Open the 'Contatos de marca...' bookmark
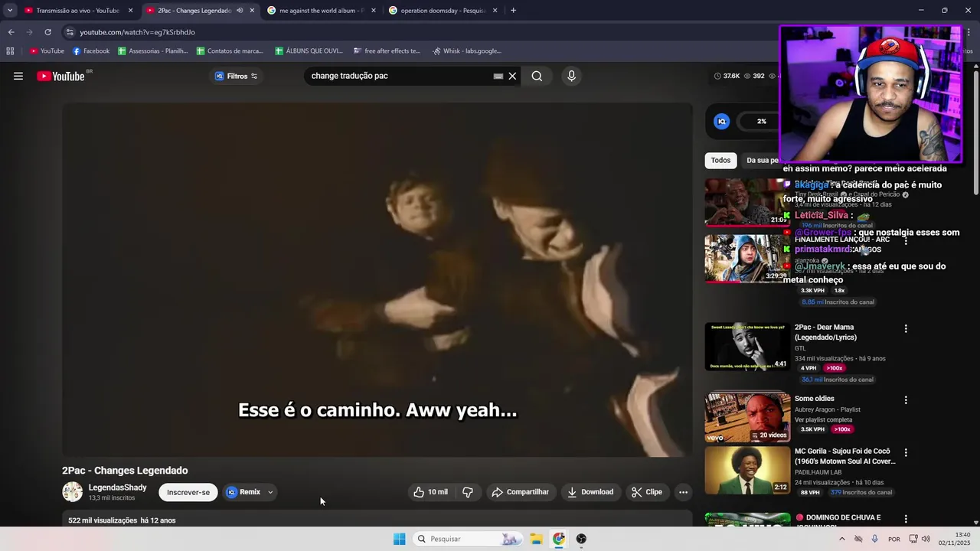The width and height of the screenshot is (980, 551). point(230,51)
